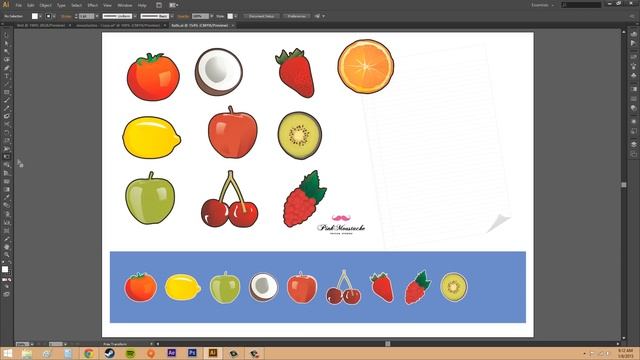
Task: Select the Selection tool (black arrow)
Action: coord(6,36)
